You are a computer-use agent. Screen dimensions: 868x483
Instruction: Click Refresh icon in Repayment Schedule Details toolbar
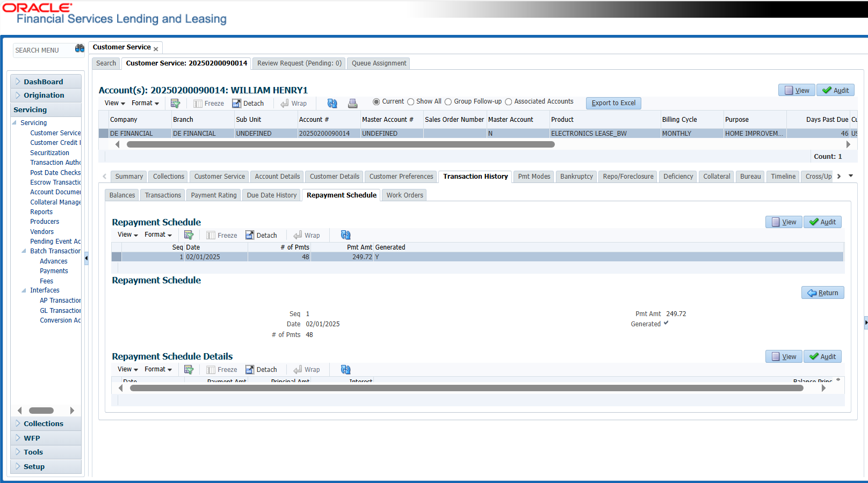346,369
